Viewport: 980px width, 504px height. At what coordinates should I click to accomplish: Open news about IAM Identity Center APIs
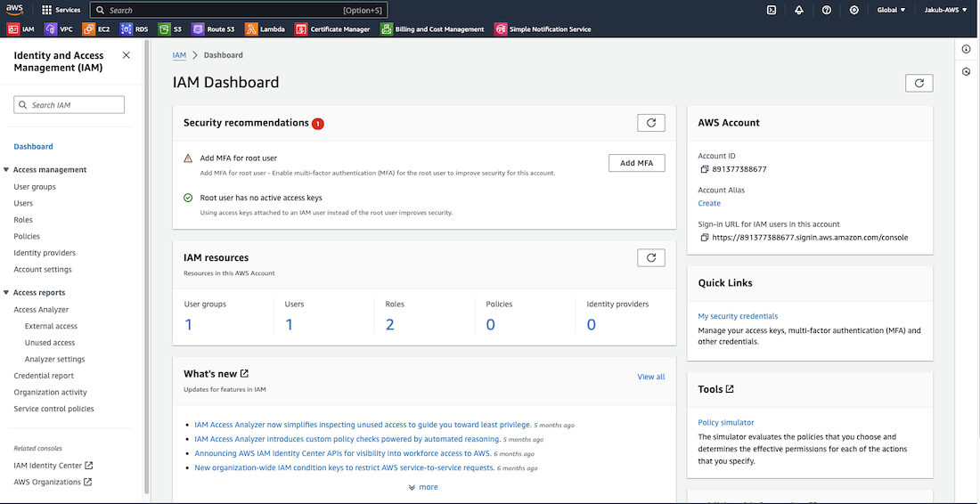tap(342, 453)
